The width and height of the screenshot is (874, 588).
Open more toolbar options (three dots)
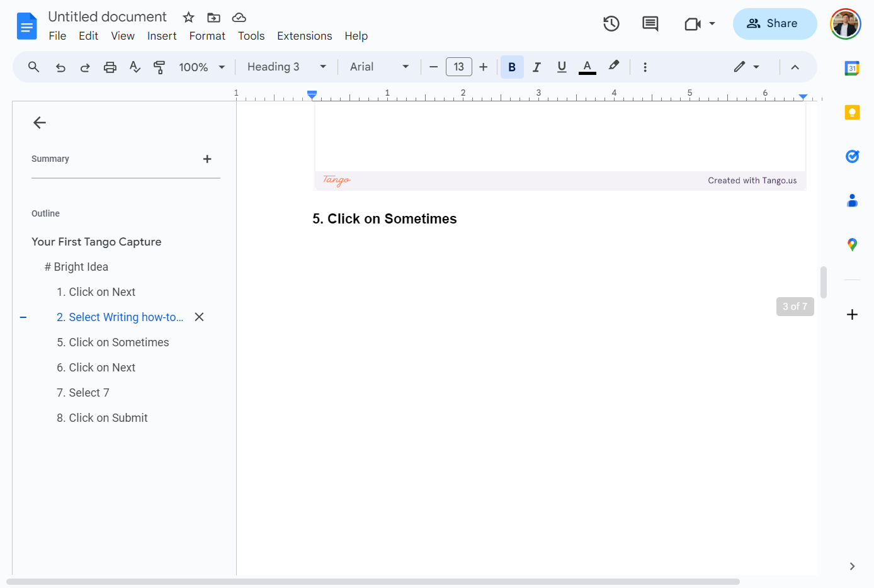645,67
